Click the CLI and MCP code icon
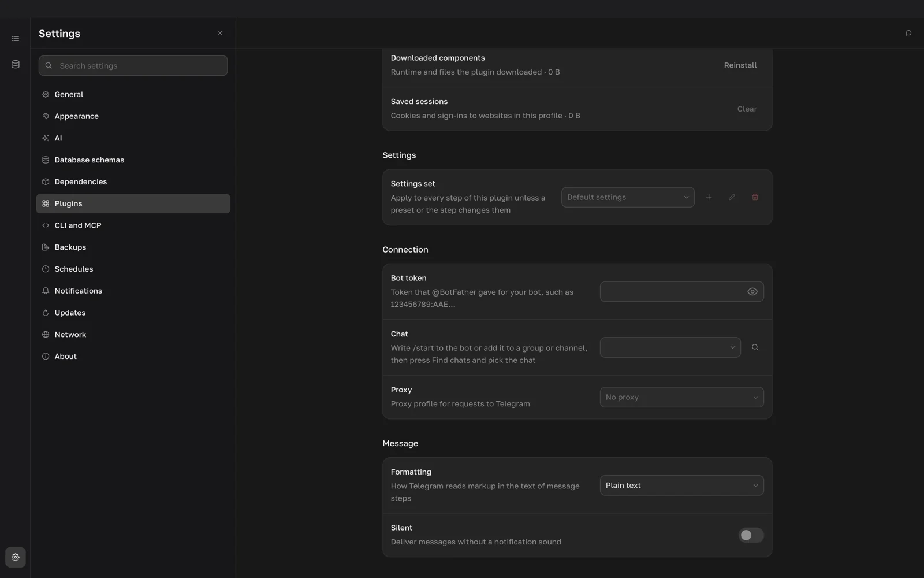 click(x=46, y=225)
